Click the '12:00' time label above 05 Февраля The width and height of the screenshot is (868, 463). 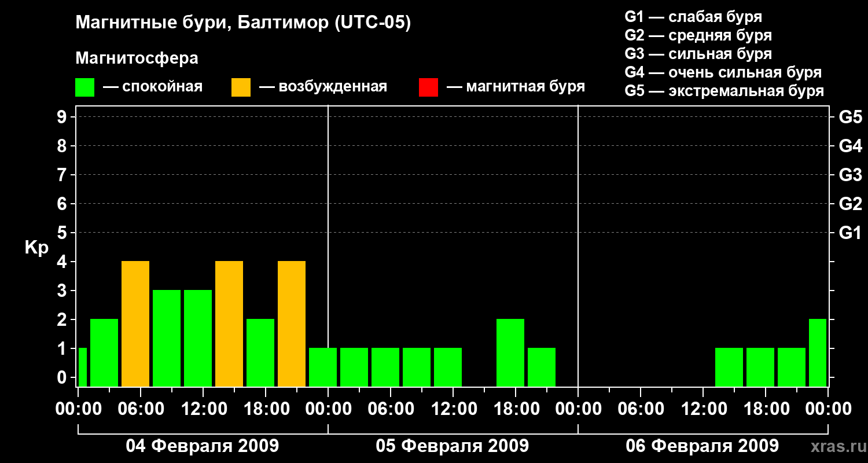coord(453,409)
